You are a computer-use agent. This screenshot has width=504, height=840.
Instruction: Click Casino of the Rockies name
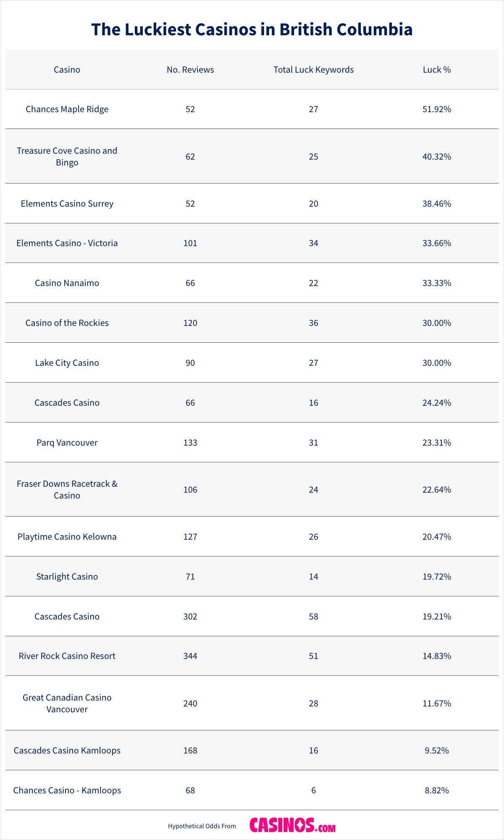tap(67, 323)
